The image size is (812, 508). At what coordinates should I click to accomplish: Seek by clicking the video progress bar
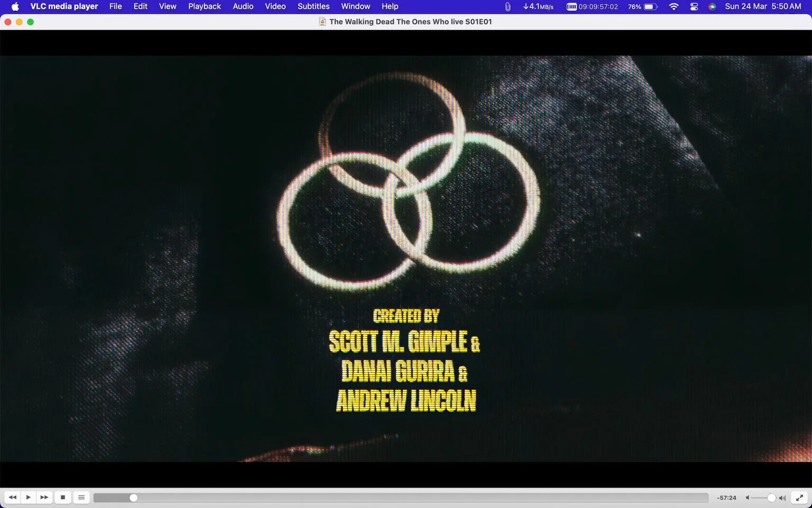401,497
